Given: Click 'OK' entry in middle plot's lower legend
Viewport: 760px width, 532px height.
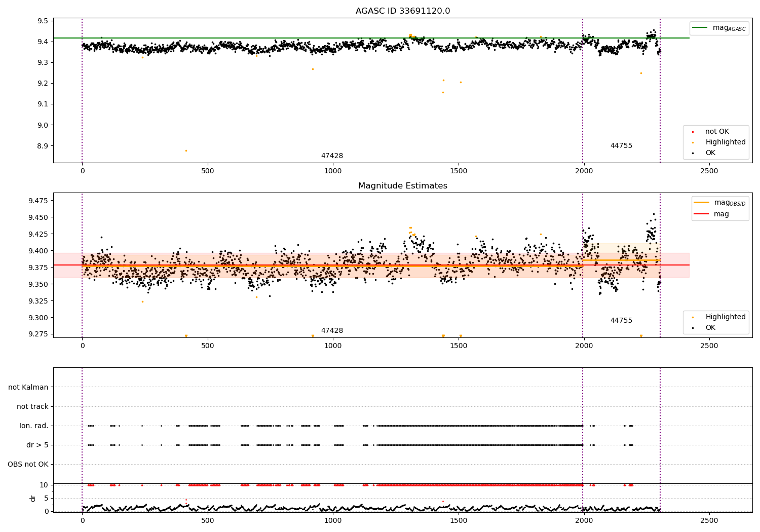Looking at the screenshot, I should click(710, 328).
